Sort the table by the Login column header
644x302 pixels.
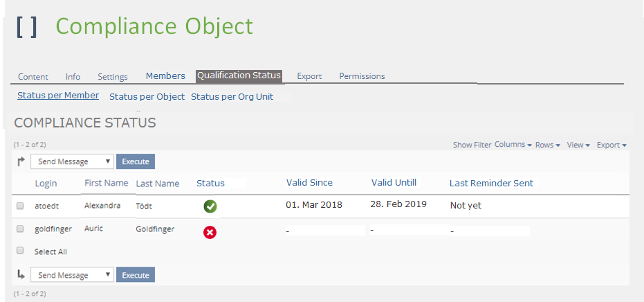(46, 184)
